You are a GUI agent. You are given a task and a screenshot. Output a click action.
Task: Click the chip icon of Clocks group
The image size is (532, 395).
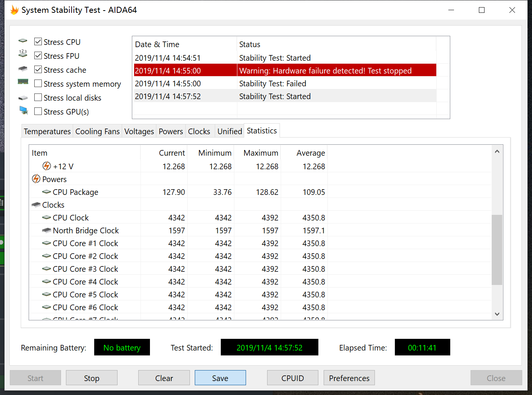(x=36, y=205)
